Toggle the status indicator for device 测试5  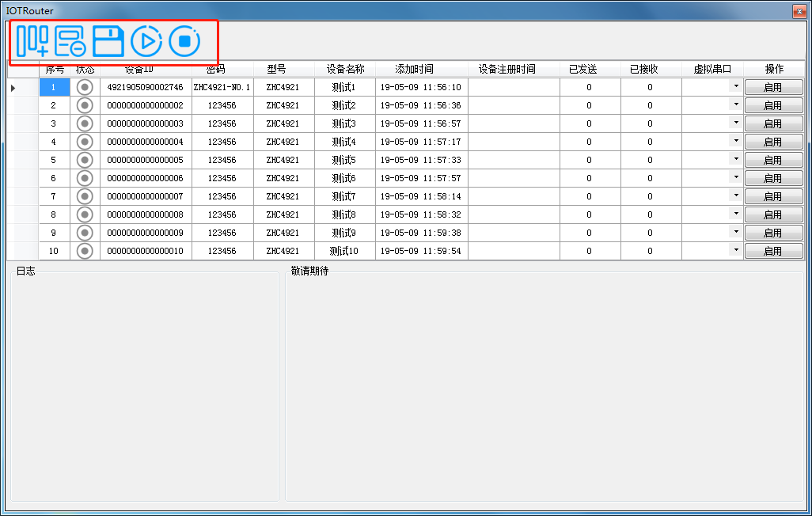coord(85,160)
